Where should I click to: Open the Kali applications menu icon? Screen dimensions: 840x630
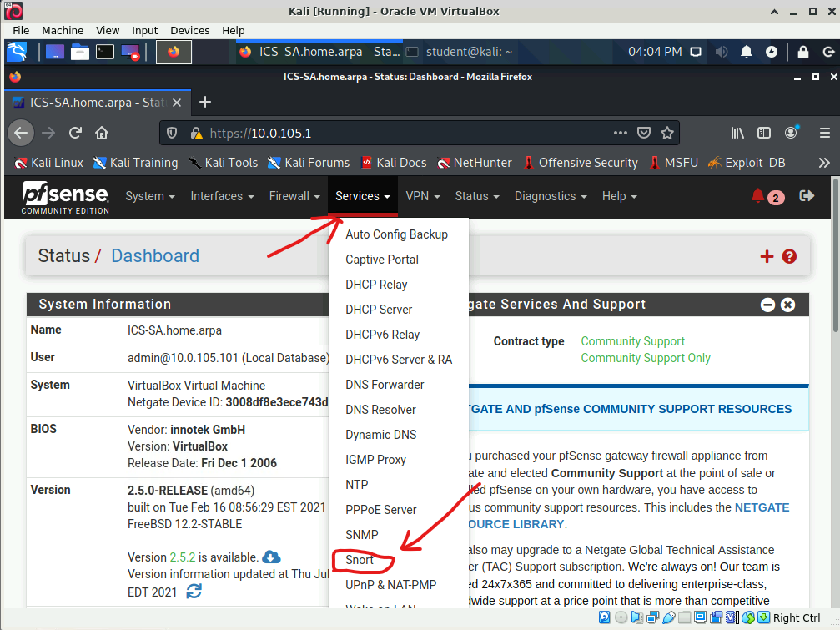pos(17,52)
